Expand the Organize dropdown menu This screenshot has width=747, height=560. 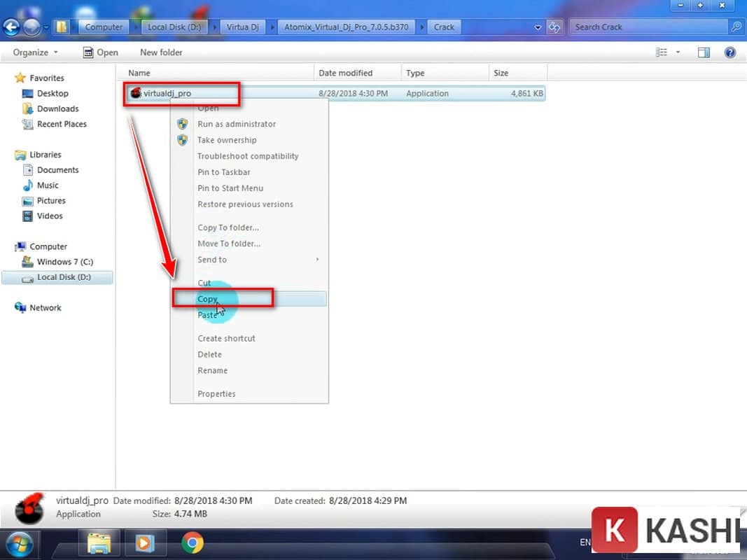[x=35, y=52]
